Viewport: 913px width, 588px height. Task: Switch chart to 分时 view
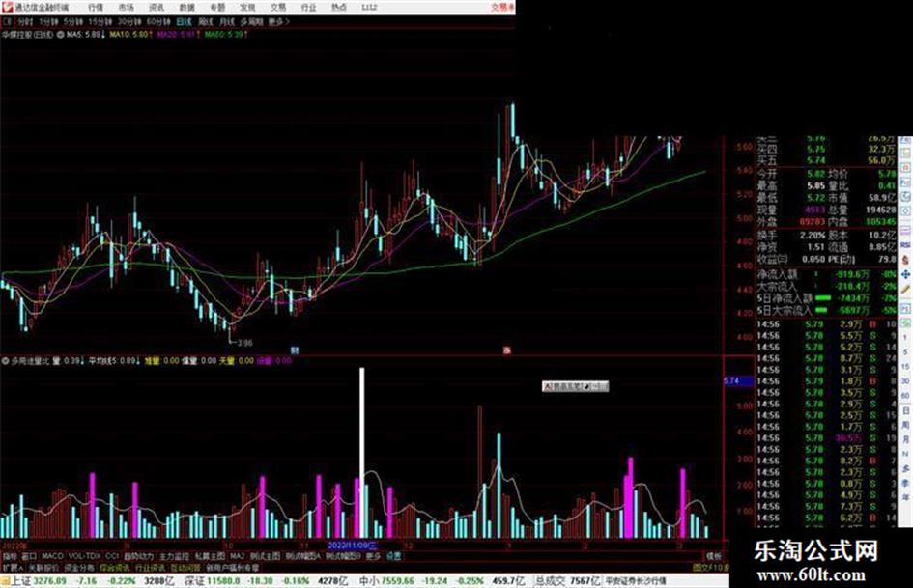pos(24,22)
